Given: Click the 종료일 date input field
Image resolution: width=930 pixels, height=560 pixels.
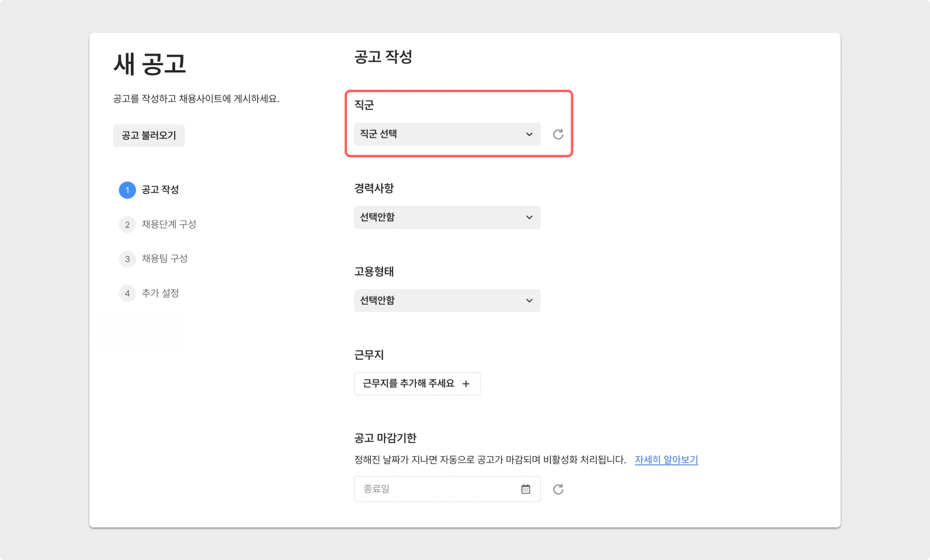Looking at the screenshot, I should tap(435, 489).
